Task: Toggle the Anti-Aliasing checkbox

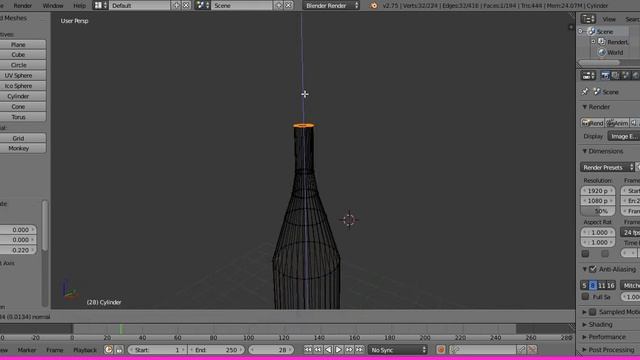Action: point(593,269)
